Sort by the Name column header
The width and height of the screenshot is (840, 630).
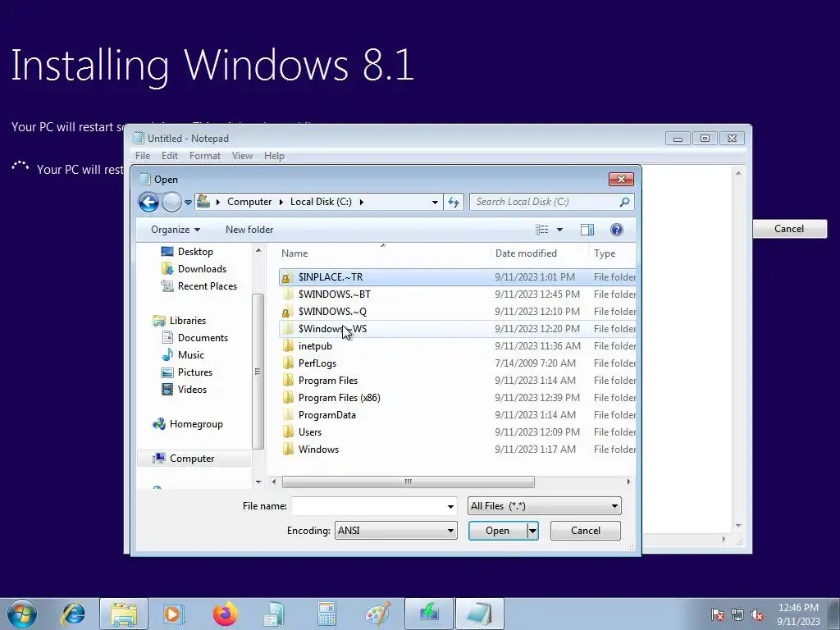(382, 253)
